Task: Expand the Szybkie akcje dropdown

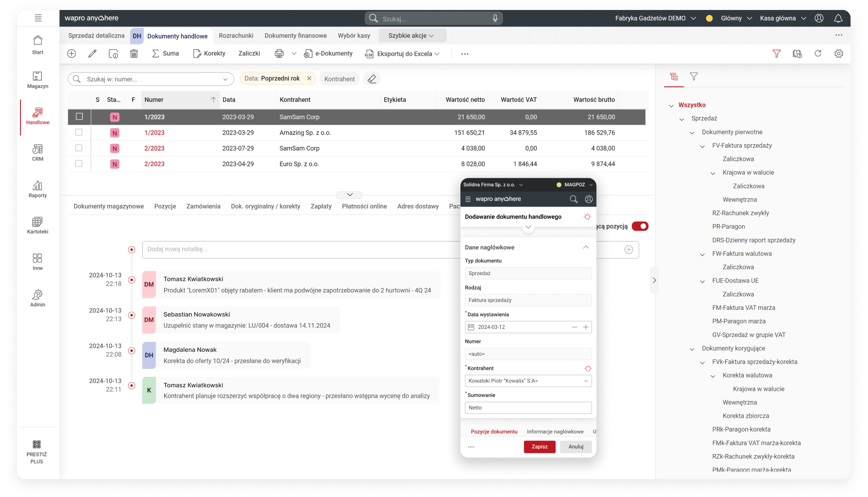Action: (412, 36)
